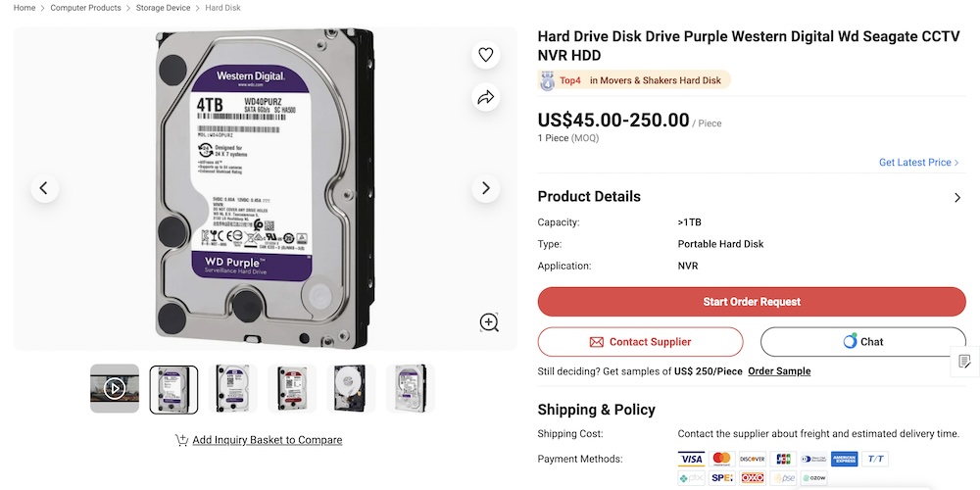Show previous product image
This screenshot has width=980, height=490.
(x=44, y=188)
